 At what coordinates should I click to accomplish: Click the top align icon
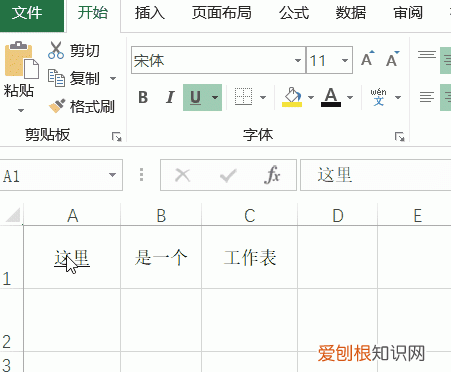pyautogui.click(x=427, y=55)
